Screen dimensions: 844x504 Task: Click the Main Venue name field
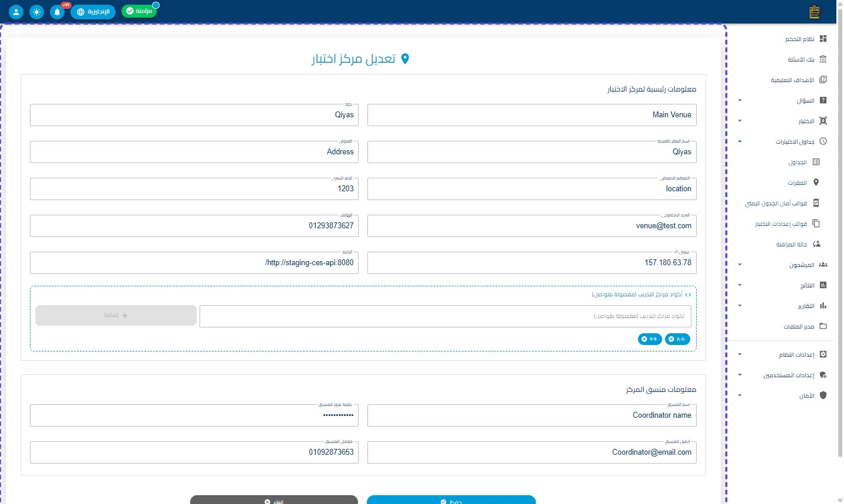[x=532, y=115]
